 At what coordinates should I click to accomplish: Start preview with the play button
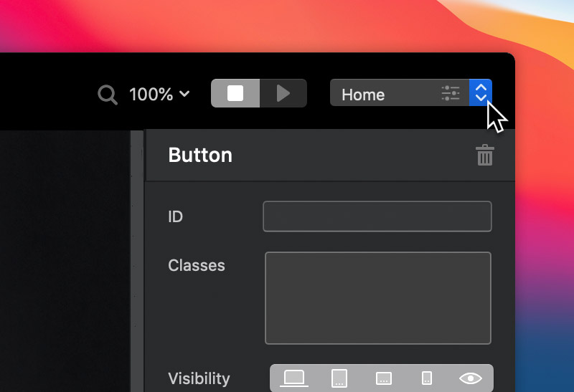283,93
